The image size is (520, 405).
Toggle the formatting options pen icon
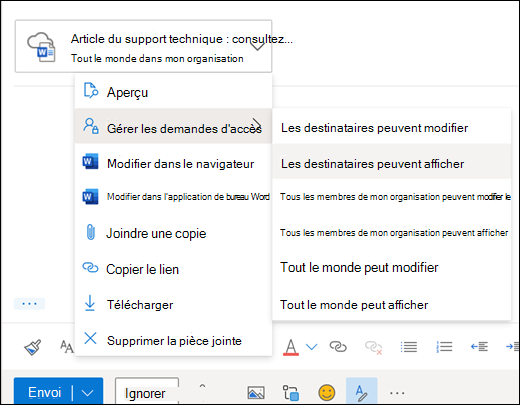(x=361, y=392)
